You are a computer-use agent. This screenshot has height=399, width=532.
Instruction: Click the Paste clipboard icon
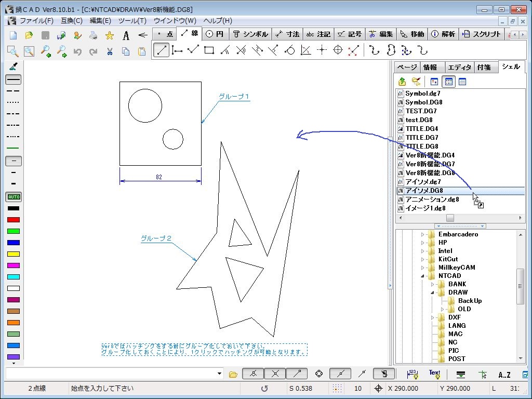click(142, 51)
